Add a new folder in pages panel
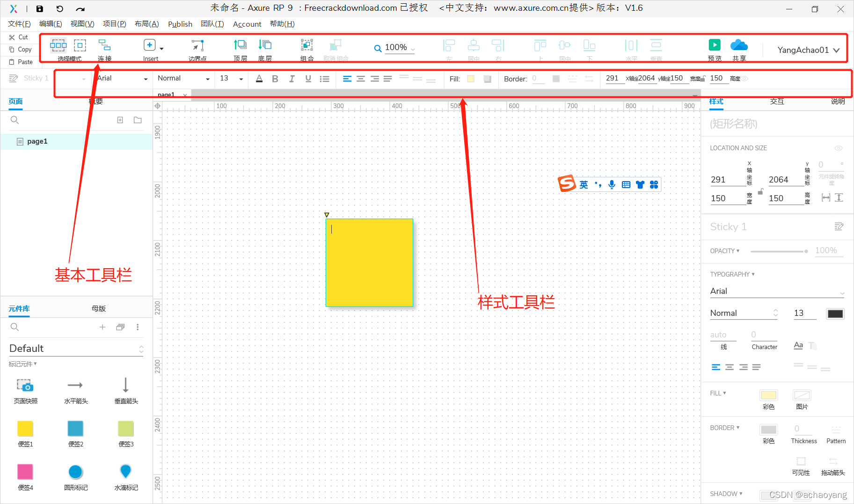 tap(138, 120)
